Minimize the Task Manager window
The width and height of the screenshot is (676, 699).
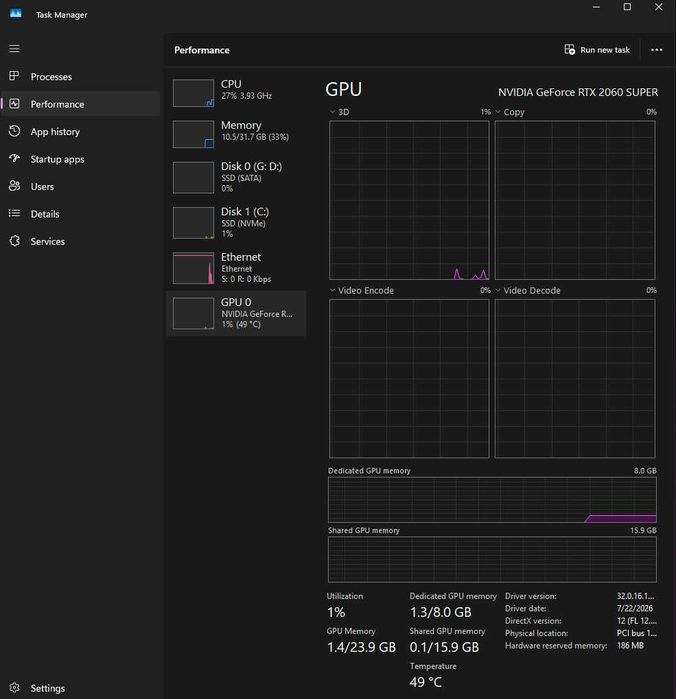[x=596, y=7]
